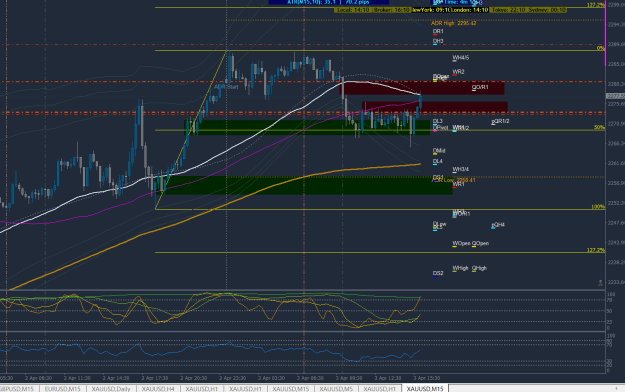Image resolution: width=625 pixels, height=392 pixels.
Task: Select the DR1 pivot level label
Action: coord(438,31)
